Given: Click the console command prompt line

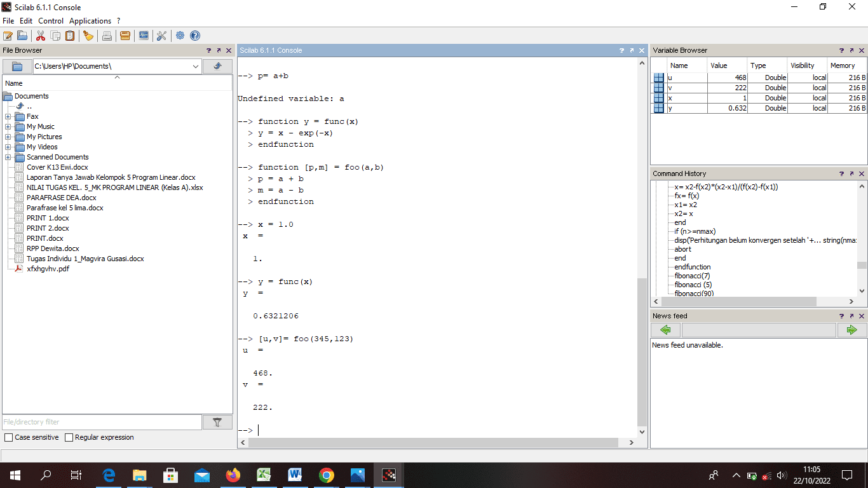Looking at the screenshot, I should 437,430.
